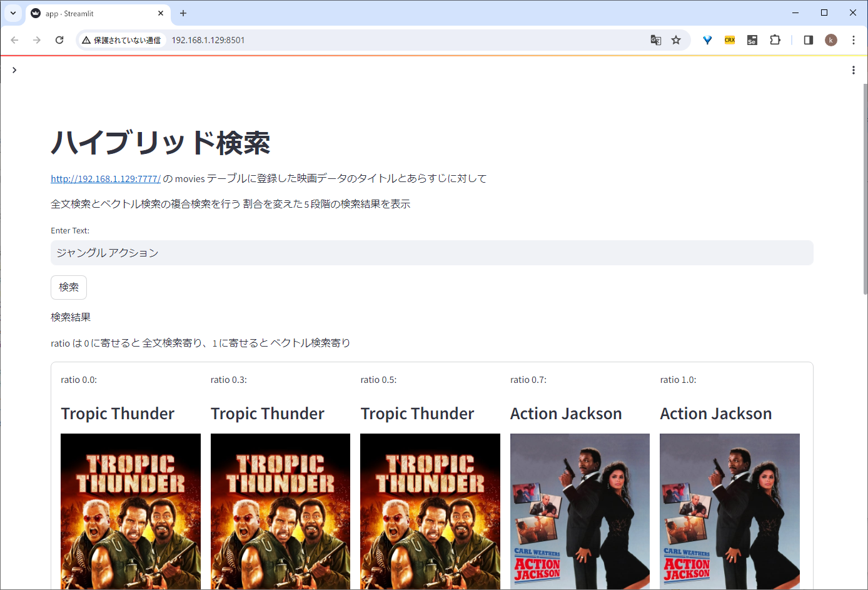Screen dimensions: 868x590
Task: Open the Google Translate page icon
Action: tap(655, 40)
